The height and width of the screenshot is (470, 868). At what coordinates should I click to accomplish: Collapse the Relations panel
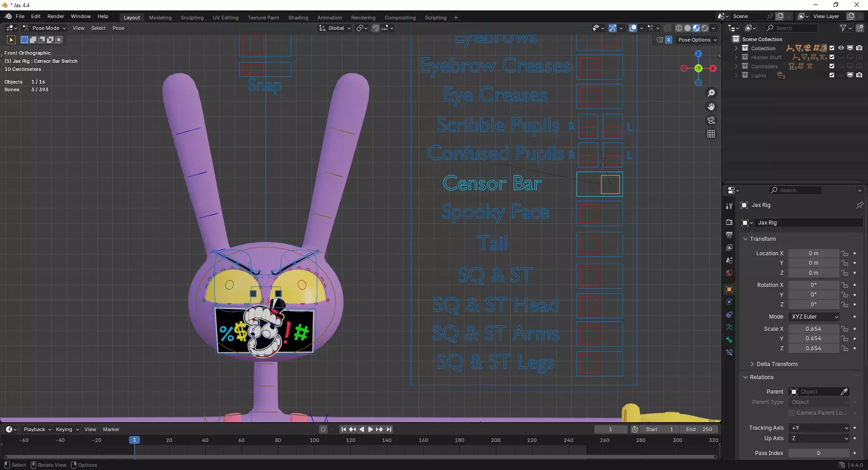[745, 377]
